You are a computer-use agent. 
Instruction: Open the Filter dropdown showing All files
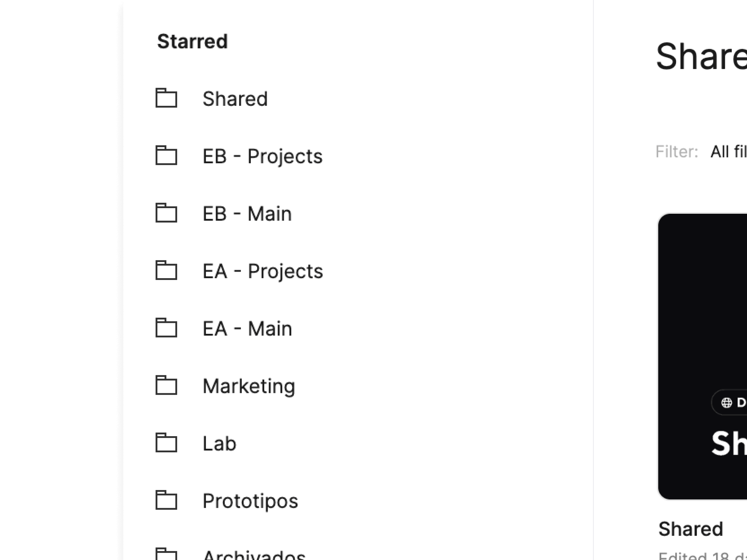click(728, 152)
